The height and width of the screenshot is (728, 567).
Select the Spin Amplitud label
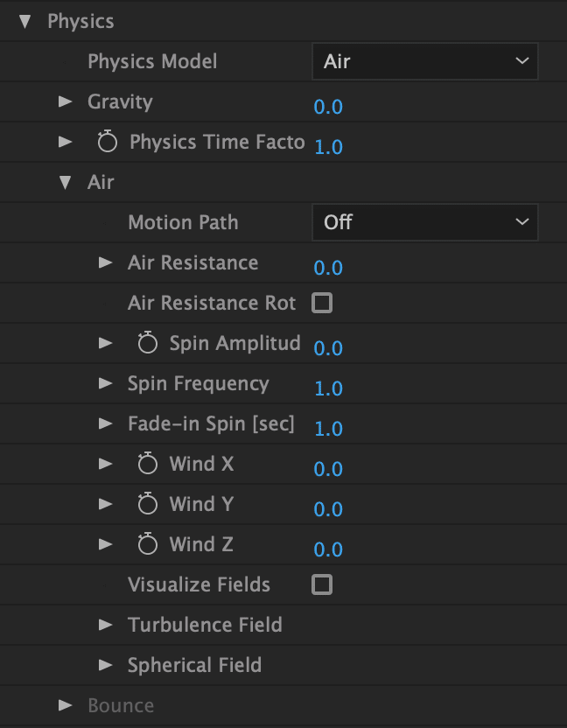(x=235, y=344)
